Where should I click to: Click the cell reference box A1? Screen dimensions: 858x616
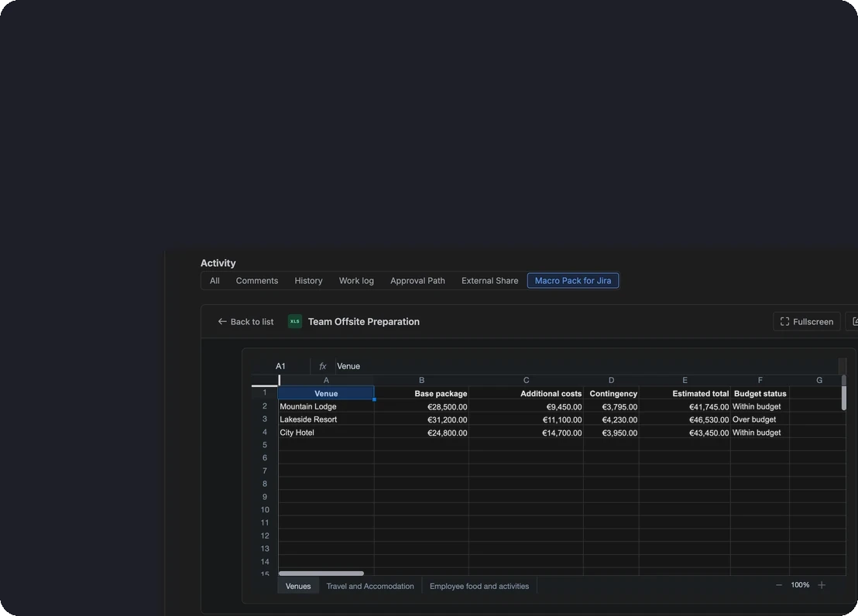(x=281, y=366)
